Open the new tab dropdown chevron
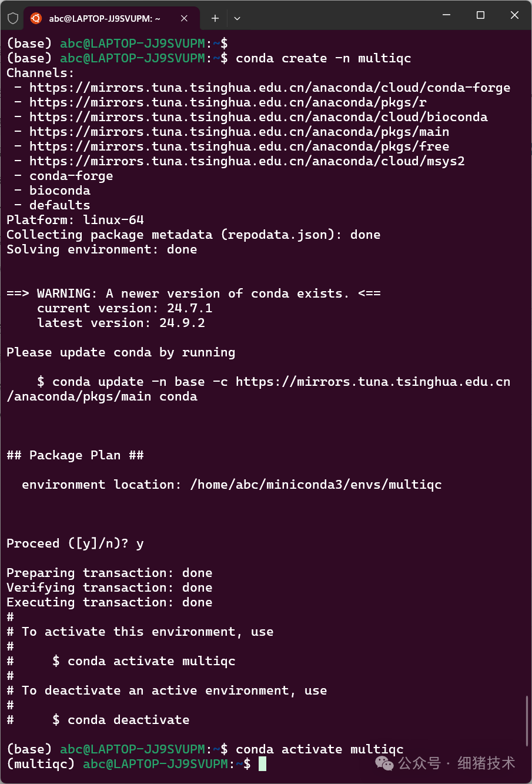The image size is (532, 784). [237, 18]
